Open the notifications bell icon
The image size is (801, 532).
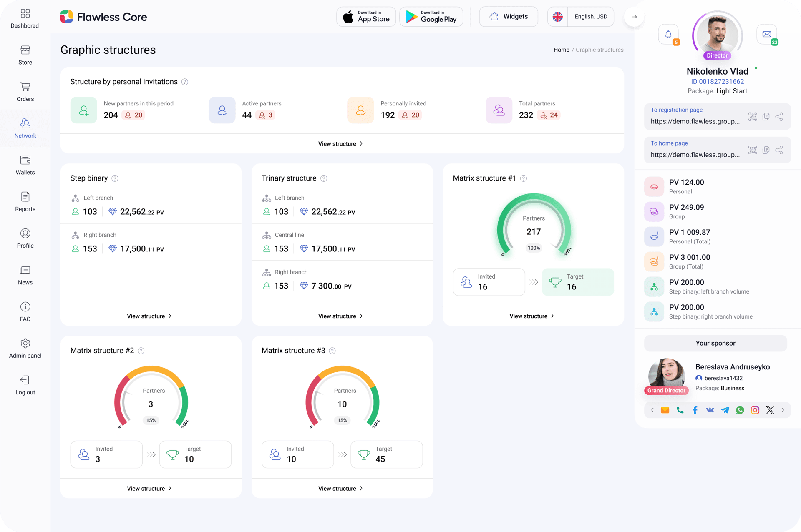pyautogui.click(x=668, y=35)
